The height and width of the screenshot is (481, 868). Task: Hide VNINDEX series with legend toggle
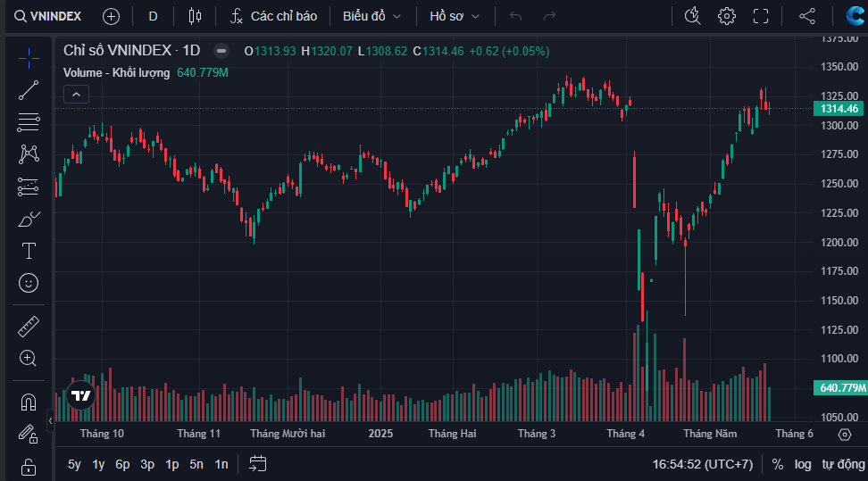(x=221, y=51)
